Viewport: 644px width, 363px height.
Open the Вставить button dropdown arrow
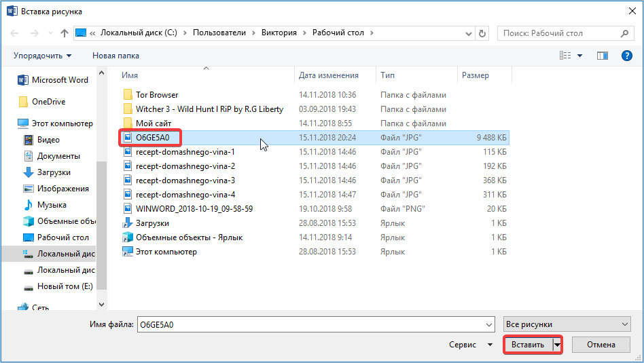(x=558, y=345)
